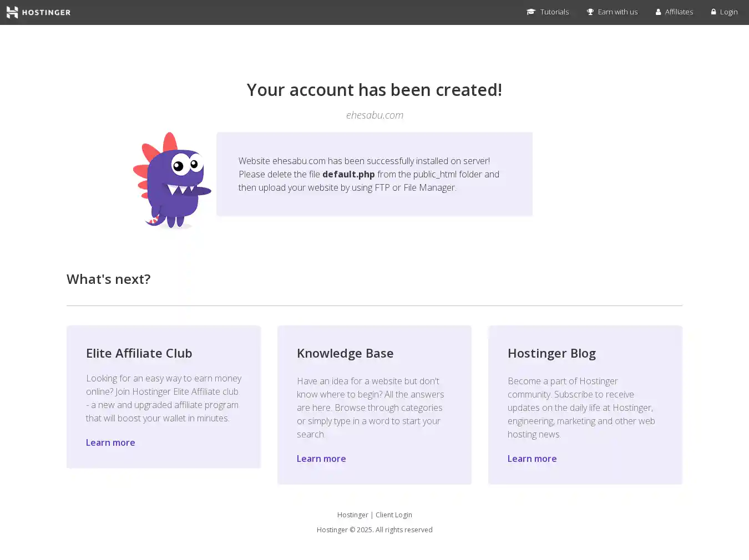
Task: Click the Knowledge Base card heading
Action: tap(345, 353)
